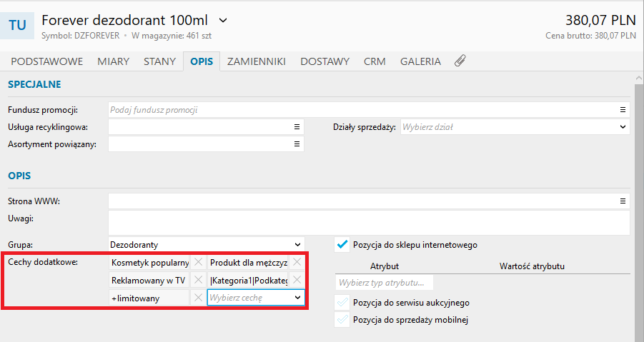
Task: Click the +limitowany feature field
Action: 149,298
